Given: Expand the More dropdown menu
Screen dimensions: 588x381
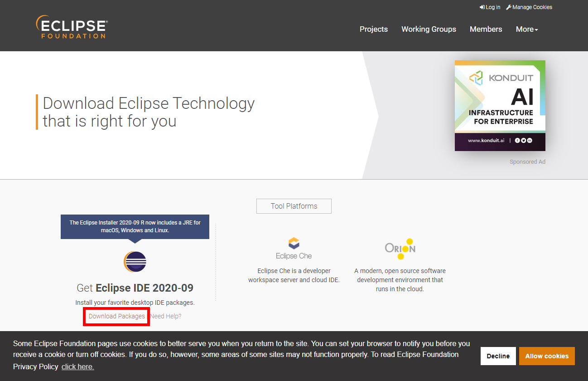Looking at the screenshot, I should tap(527, 29).
